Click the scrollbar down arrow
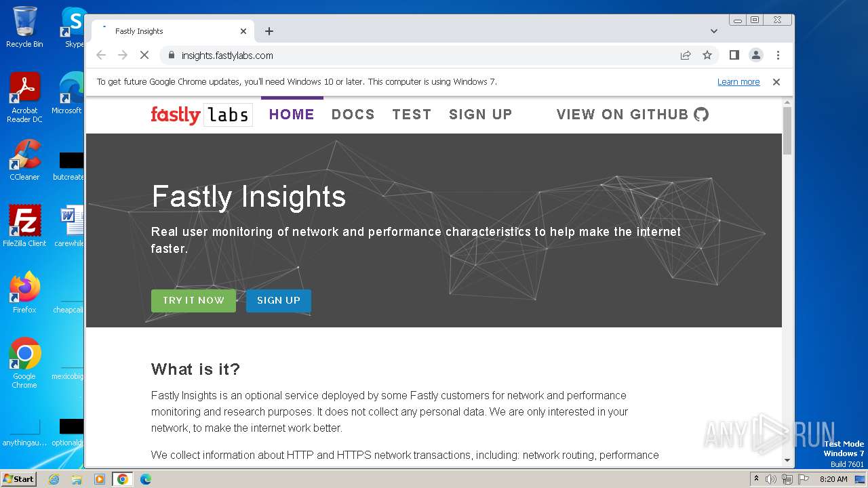This screenshot has height=488, width=868. point(787,461)
